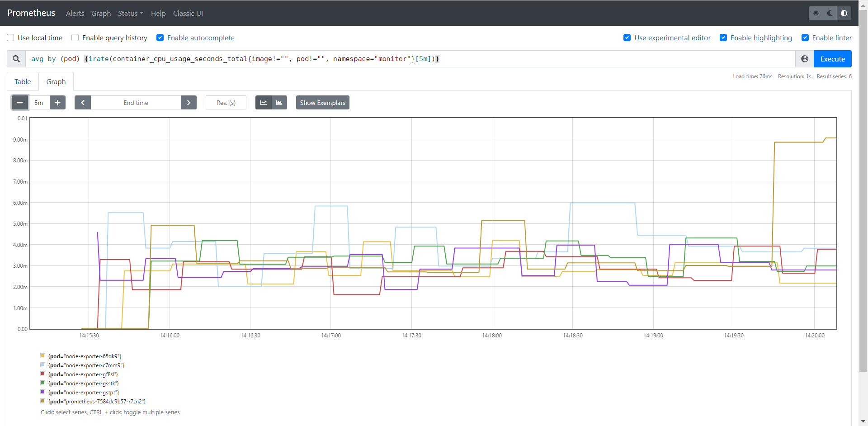
Task: Switch to light theme sun icon
Action: (x=816, y=13)
